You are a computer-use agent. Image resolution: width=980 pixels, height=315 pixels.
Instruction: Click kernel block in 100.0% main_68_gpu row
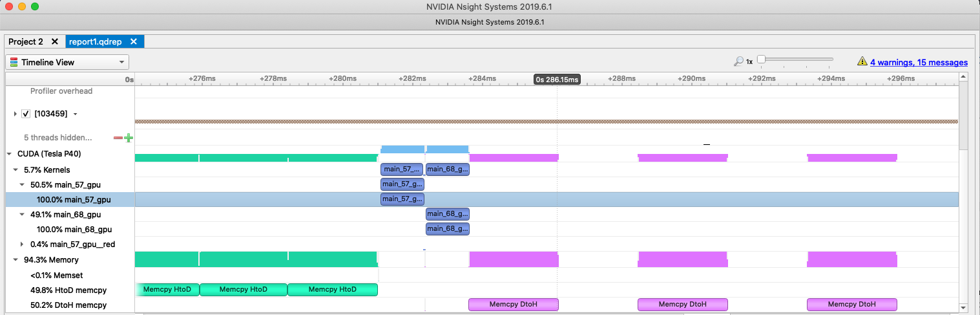click(448, 229)
